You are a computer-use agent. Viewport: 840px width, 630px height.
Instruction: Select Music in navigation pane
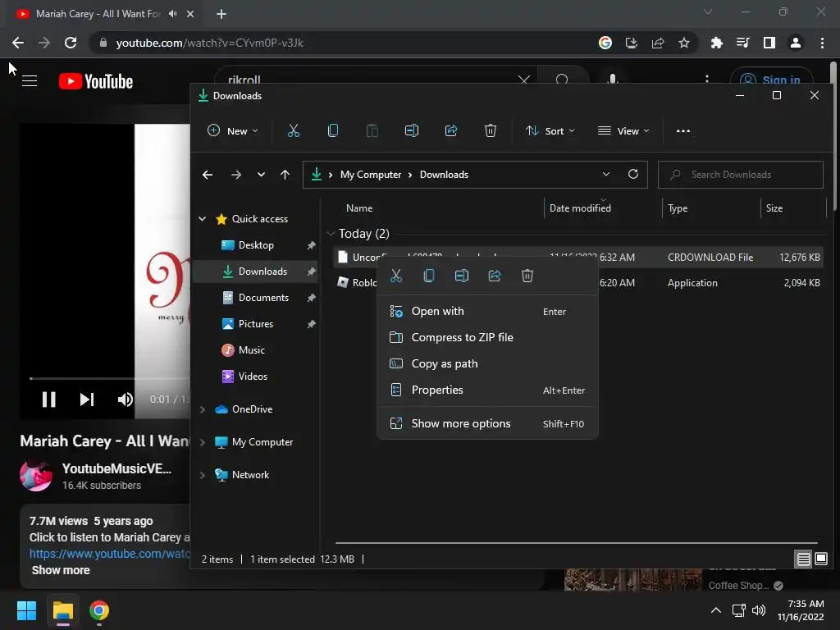click(x=252, y=349)
